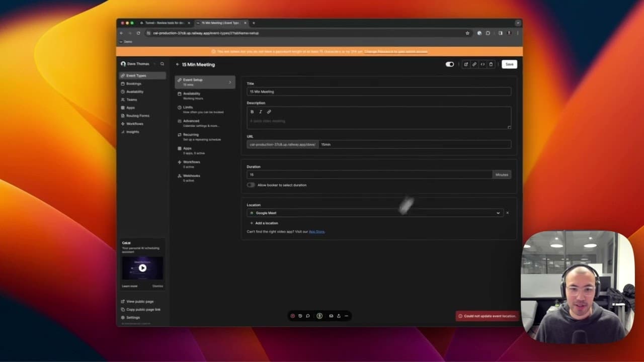Dismiss the Cal.ai promo card
The image size is (644, 362).
pyautogui.click(x=157, y=286)
